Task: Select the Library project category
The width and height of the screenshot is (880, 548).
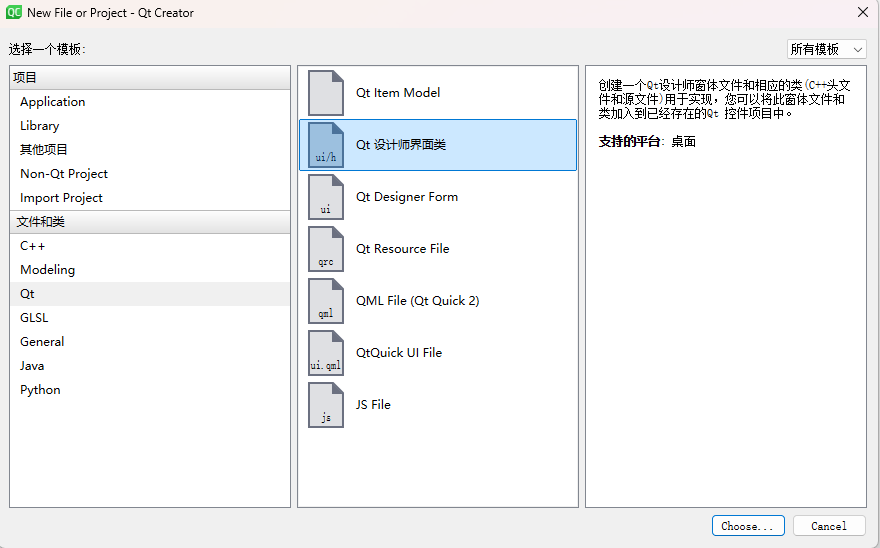Action: coord(150,126)
